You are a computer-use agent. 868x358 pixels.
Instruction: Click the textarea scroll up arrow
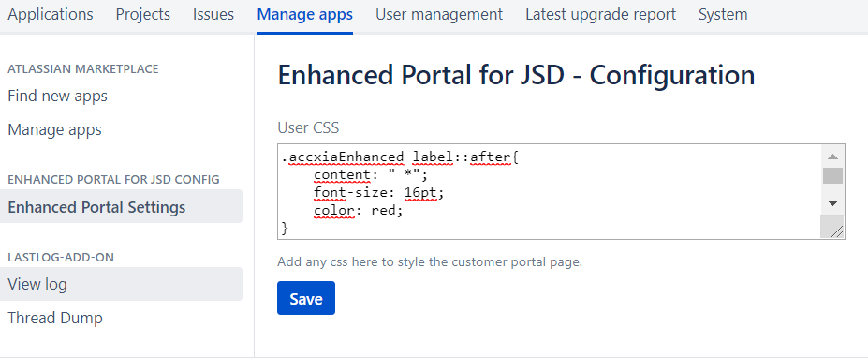click(832, 157)
